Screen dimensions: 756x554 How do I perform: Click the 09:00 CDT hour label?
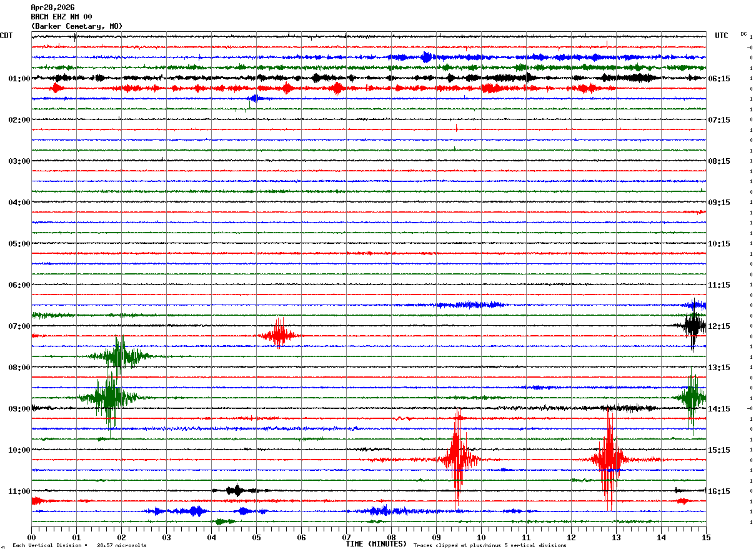19,409
